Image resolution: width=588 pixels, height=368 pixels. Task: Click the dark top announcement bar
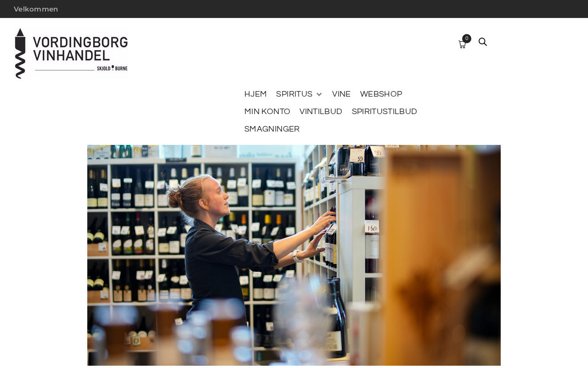pos(294,9)
